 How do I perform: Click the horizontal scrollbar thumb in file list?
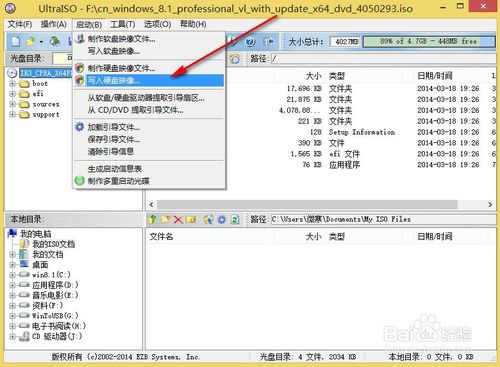pos(307,204)
